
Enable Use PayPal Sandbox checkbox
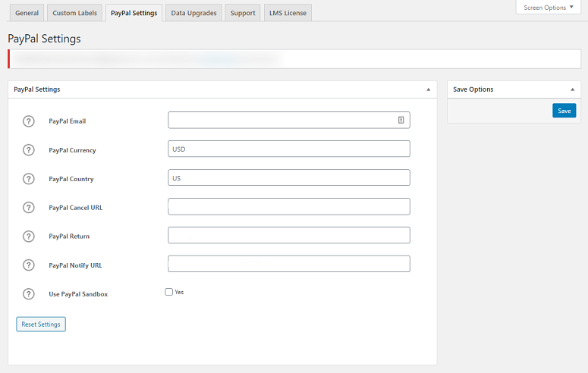coord(168,292)
